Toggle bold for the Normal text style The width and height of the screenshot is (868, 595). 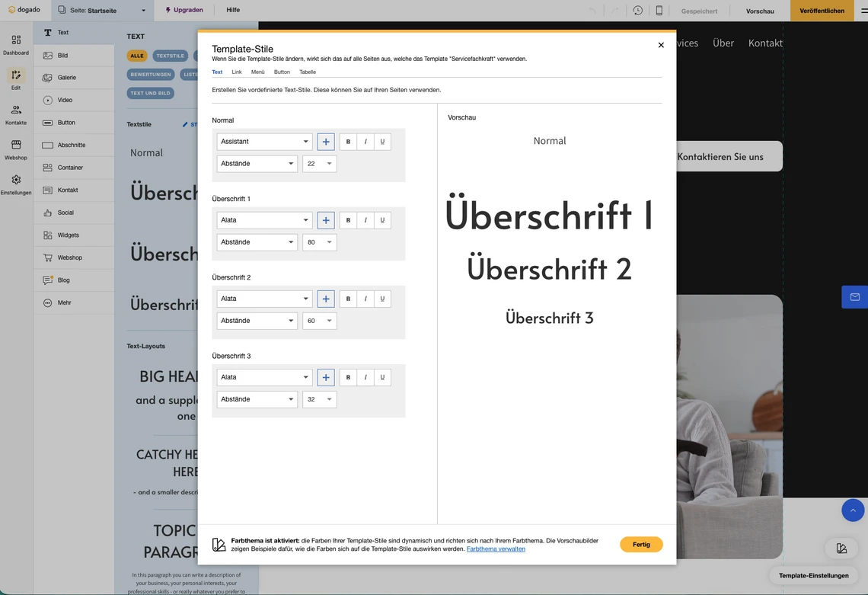coord(348,141)
